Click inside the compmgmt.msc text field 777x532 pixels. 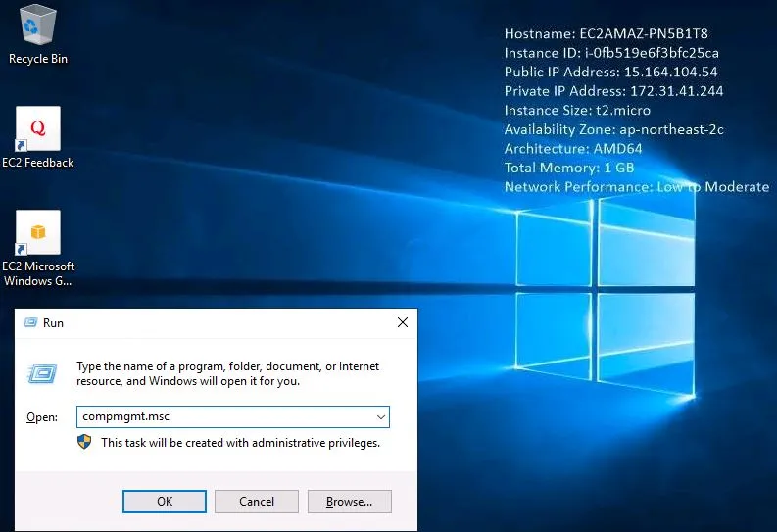(225, 417)
